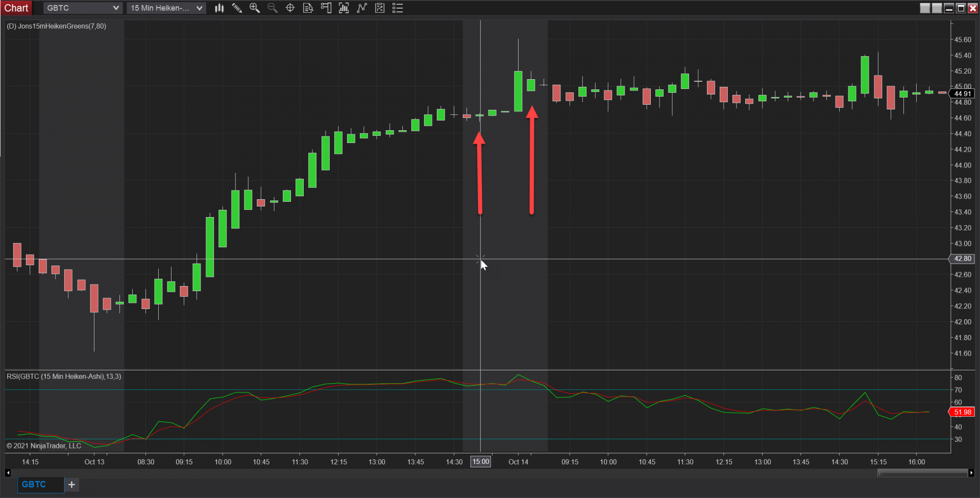
Task: Minimize the chart window
Action: pos(949,8)
